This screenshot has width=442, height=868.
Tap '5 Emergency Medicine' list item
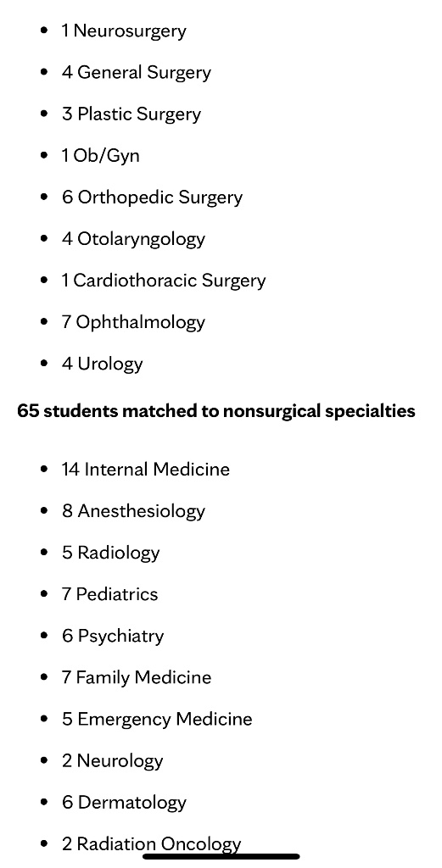click(157, 719)
